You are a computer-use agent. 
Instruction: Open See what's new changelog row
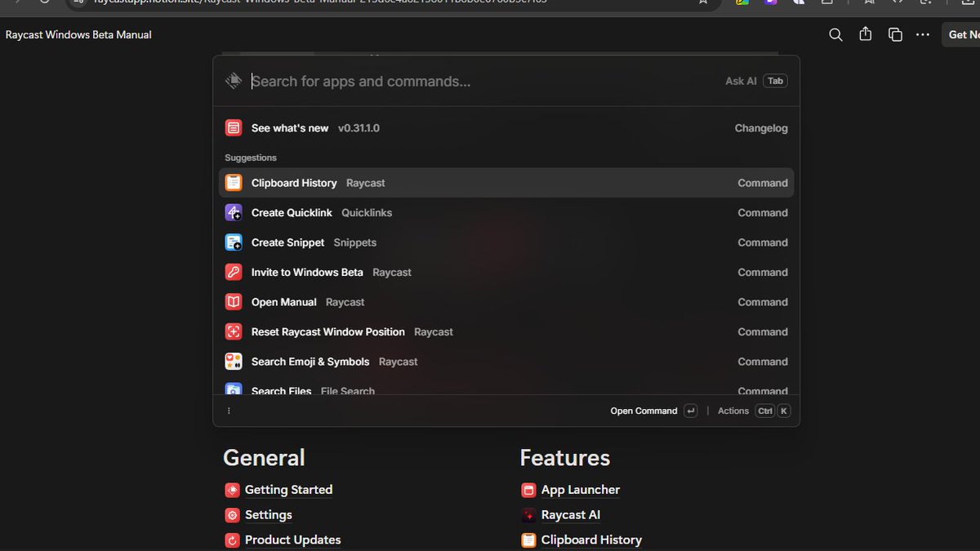click(506, 128)
